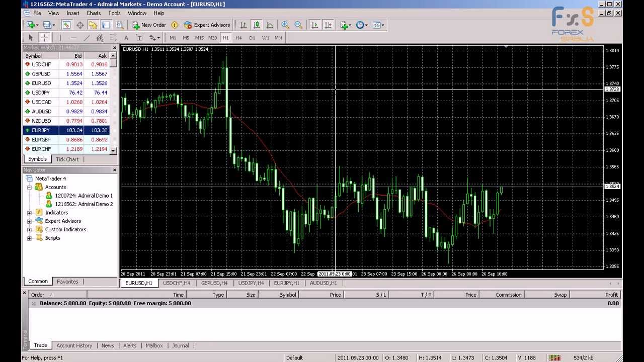
Task: Switch chart to candlesticks type
Action: click(257, 25)
